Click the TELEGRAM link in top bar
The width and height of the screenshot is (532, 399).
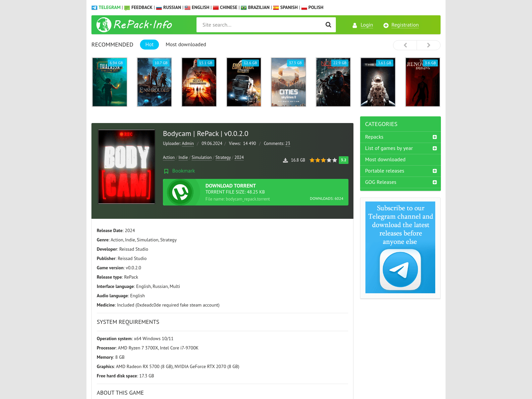click(110, 8)
